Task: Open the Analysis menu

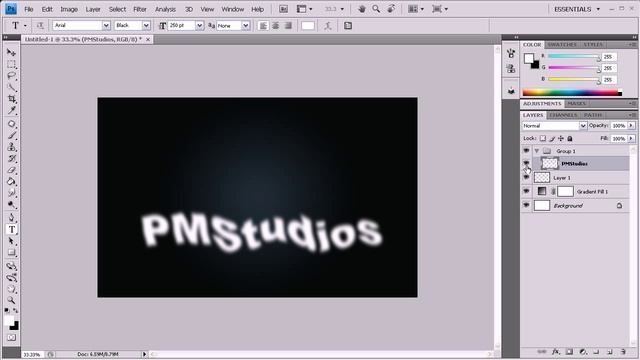Action: click(x=165, y=9)
